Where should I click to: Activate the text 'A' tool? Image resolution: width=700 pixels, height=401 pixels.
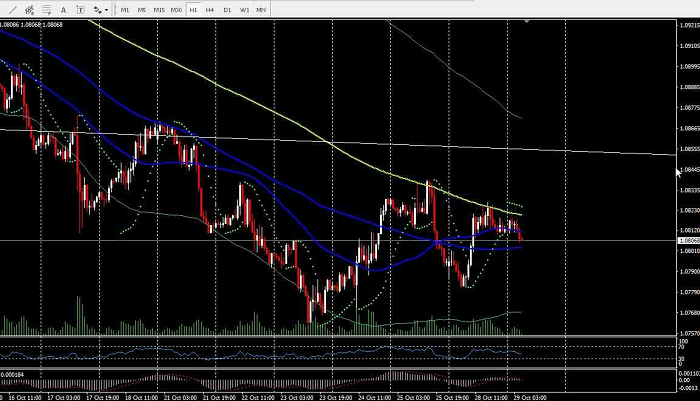coord(63,9)
